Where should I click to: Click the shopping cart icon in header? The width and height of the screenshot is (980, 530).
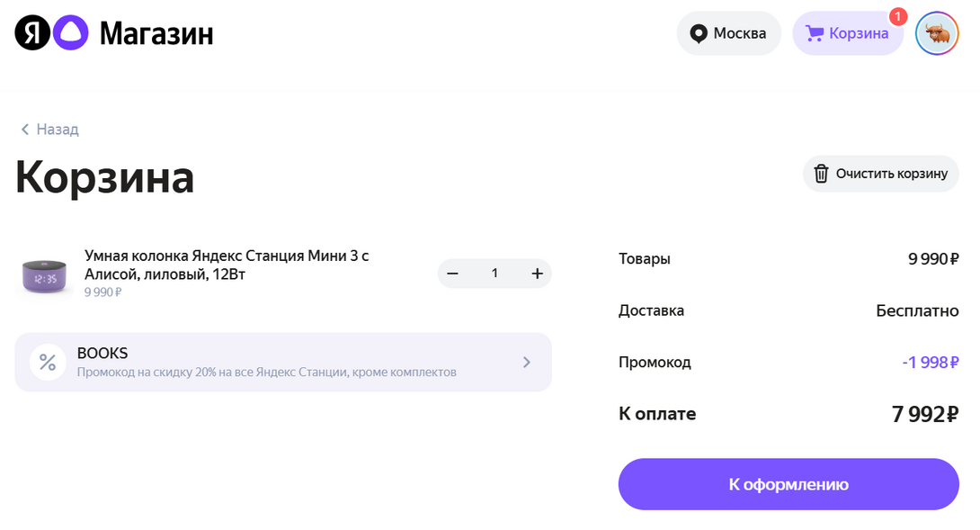click(815, 33)
